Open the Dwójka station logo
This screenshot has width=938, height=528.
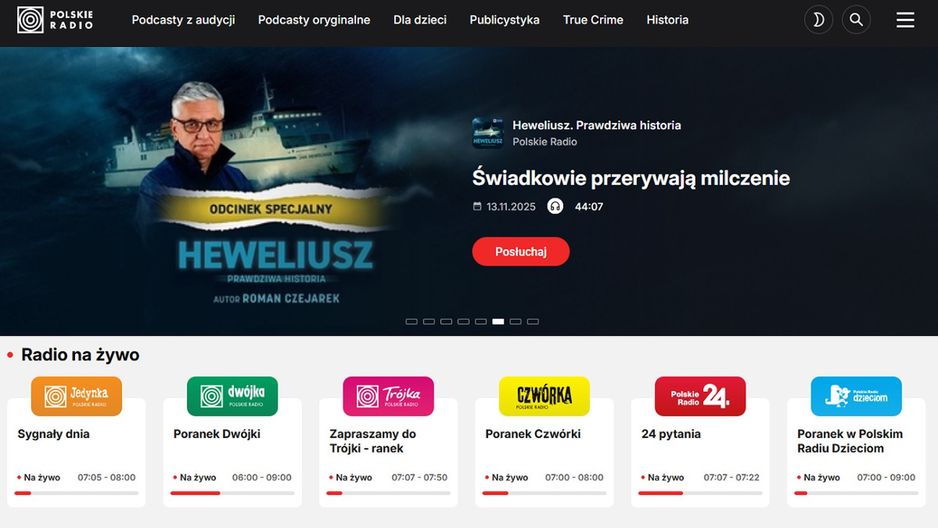tap(232, 396)
